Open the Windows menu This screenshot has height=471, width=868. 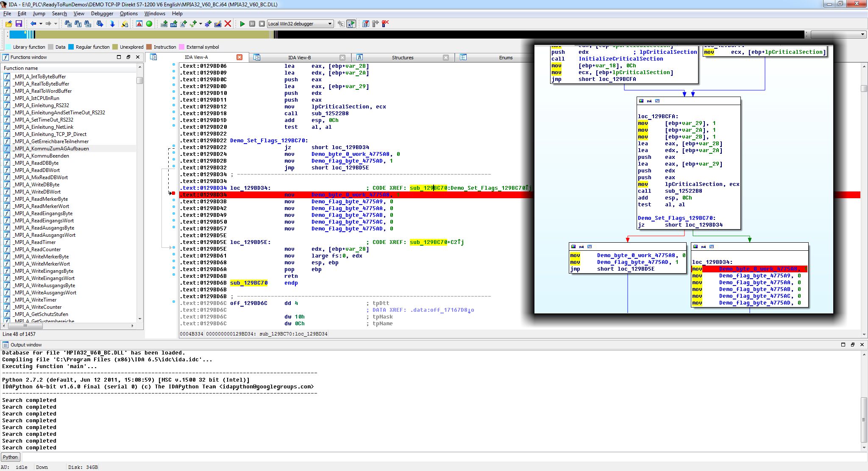click(x=155, y=14)
